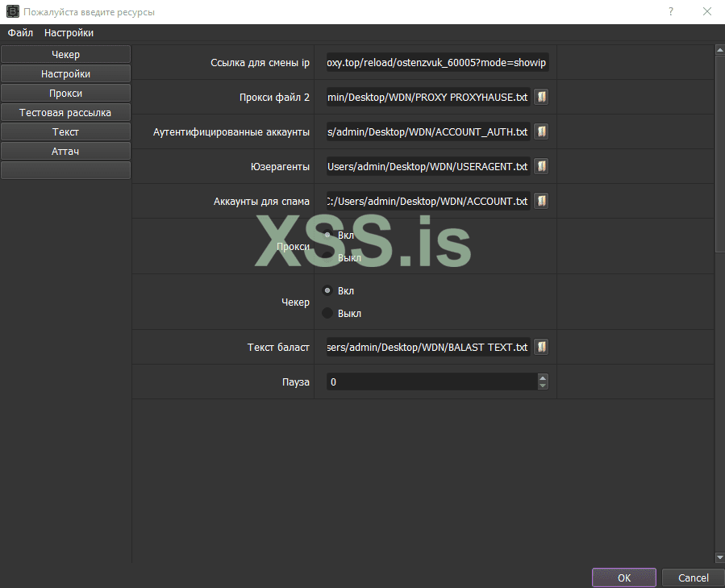Open file browser for Аутентифицированные аккаунты
This screenshot has height=588, width=725.
click(541, 131)
